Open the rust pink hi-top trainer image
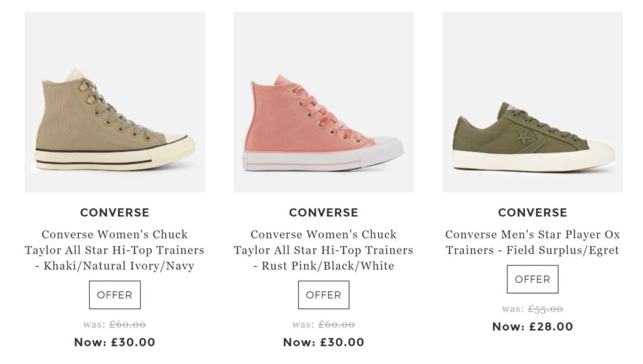The height and width of the screenshot is (364, 643). (x=323, y=102)
